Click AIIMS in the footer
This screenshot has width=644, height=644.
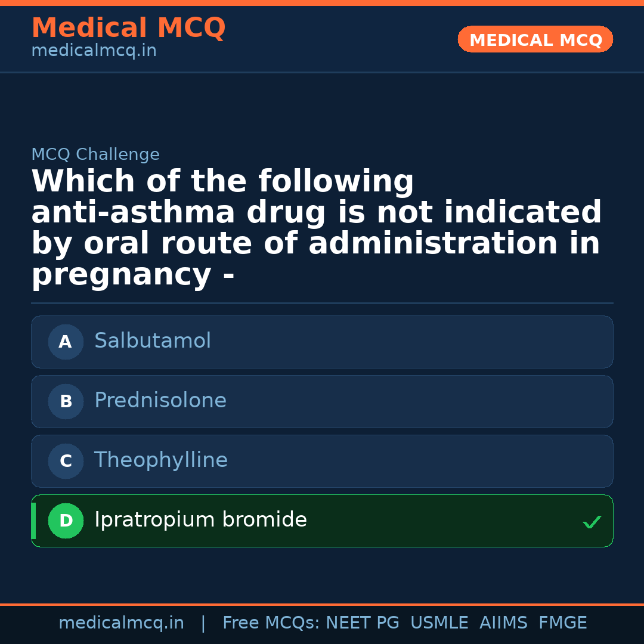click(503, 623)
